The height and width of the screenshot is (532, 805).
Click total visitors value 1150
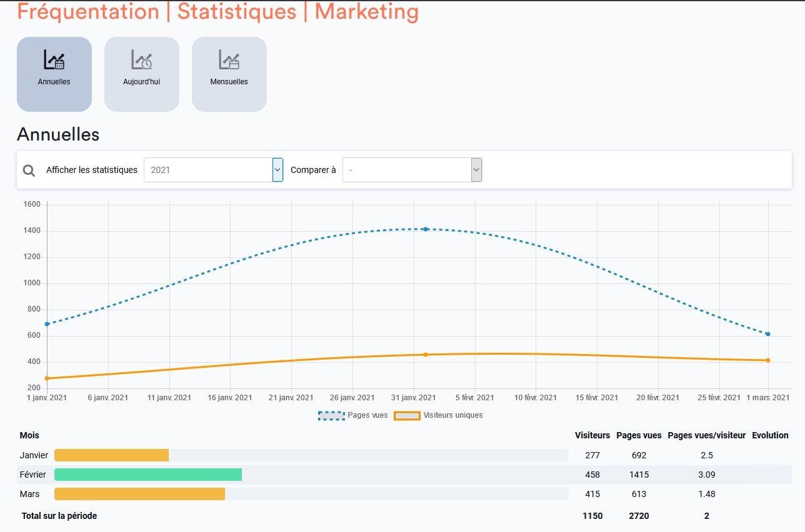point(592,516)
